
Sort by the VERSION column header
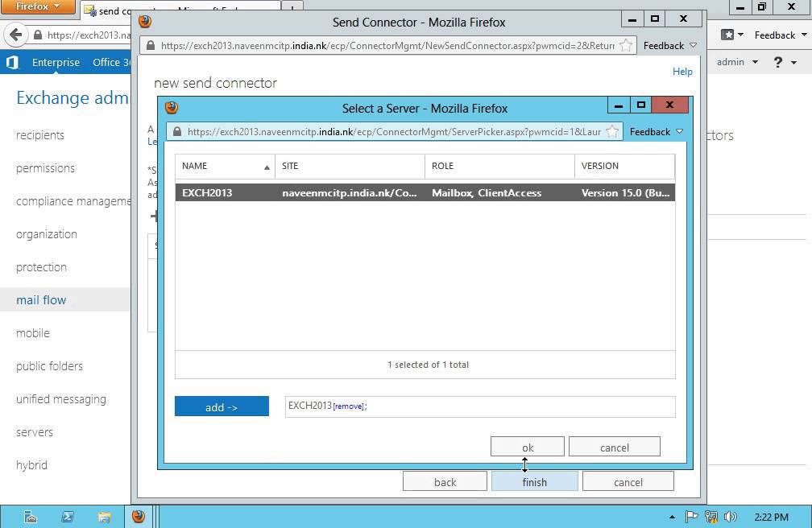pyautogui.click(x=624, y=166)
